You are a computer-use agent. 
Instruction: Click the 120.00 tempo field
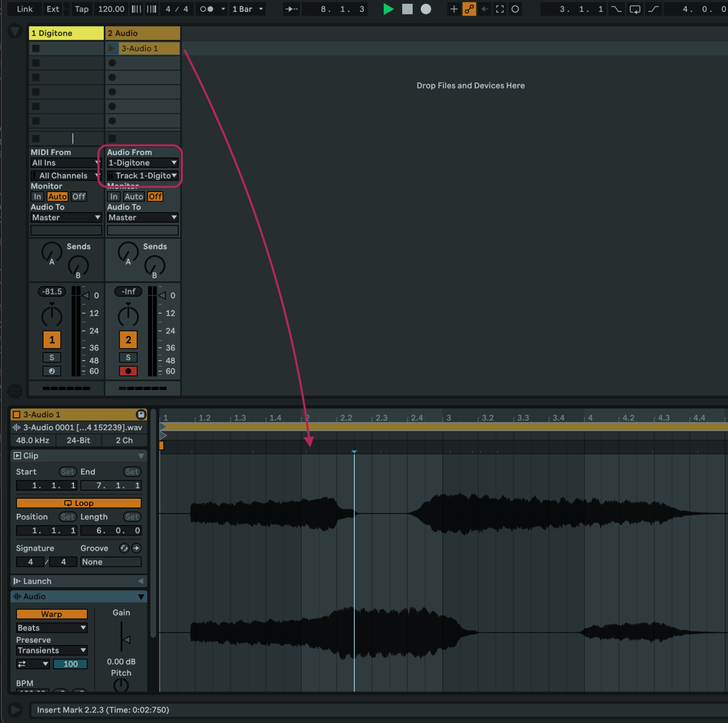pos(111,9)
